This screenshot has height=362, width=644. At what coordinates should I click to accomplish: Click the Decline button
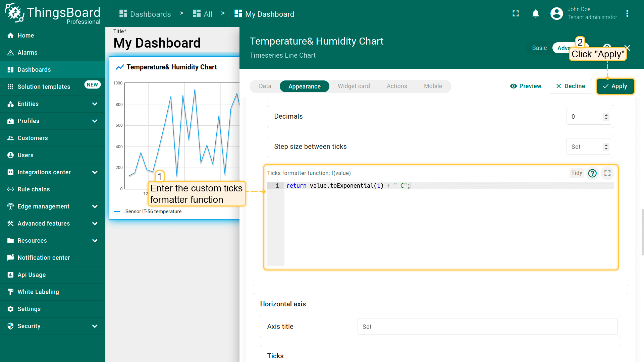(571, 86)
